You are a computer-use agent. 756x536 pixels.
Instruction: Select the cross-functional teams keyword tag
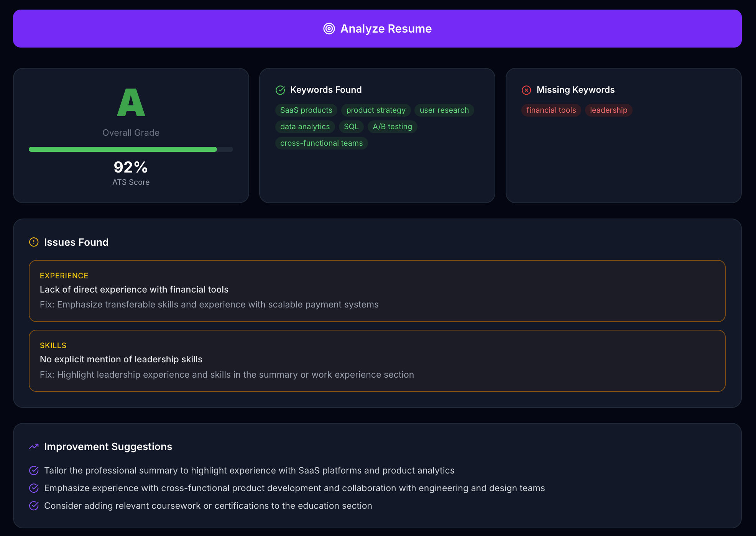321,143
